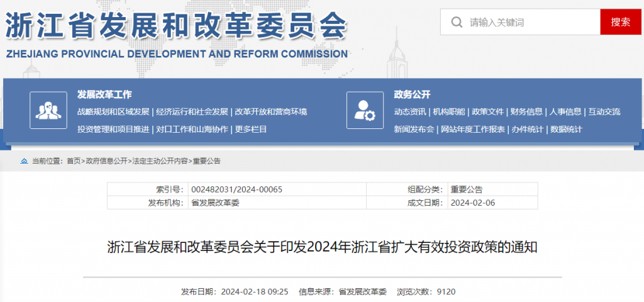Go to 首页 in breadcrumb
Screen dimensions: 644x302
74,161
